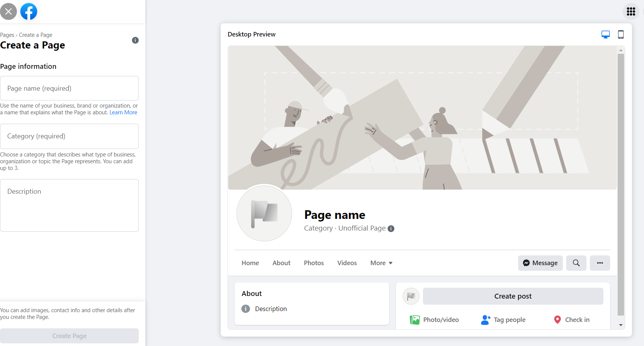Click the Desktop Preview title
The width and height of the screenshot is (644, 346).
click(252, 34)
